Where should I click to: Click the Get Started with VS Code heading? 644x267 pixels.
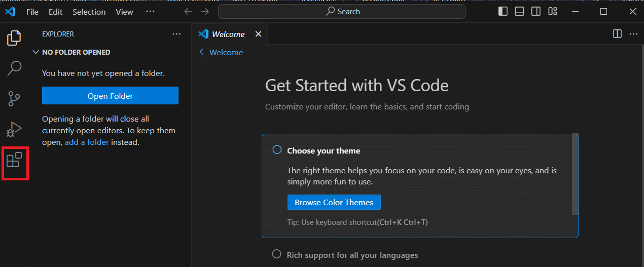[x=357, y=85]
